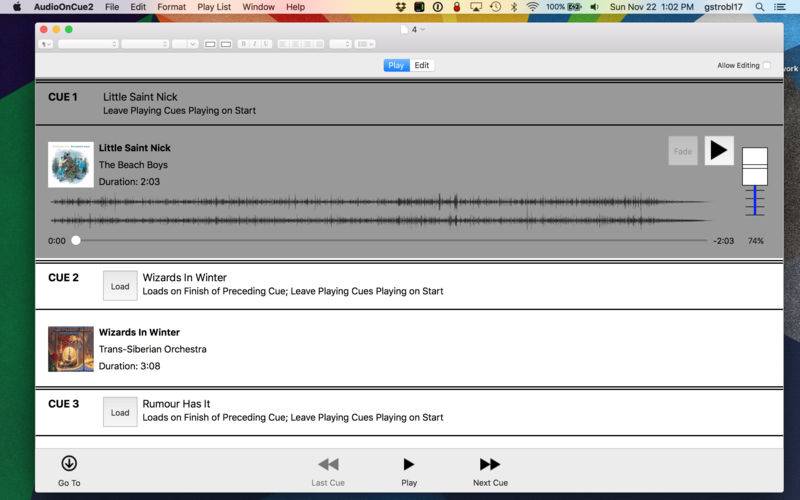Click the Little Saint Nick album artwork

[71, 165]
